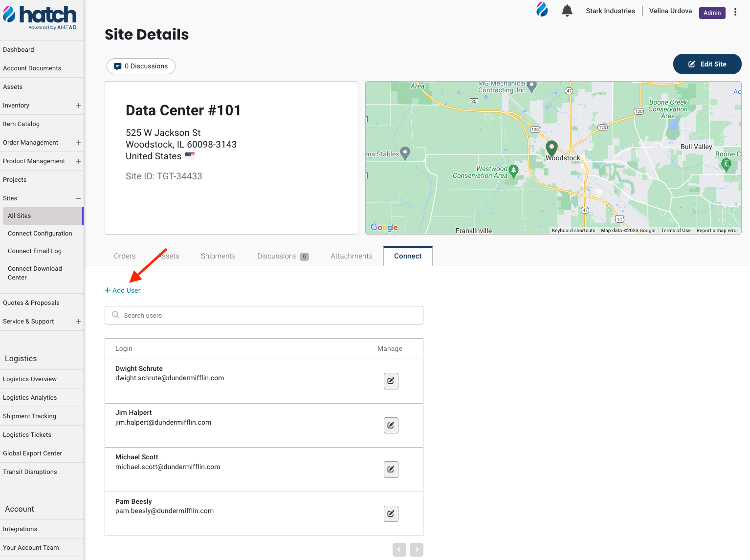Edit Pam Beesly's user access
The width and height of the screenshot is (750, 560).
coord(391,514)
